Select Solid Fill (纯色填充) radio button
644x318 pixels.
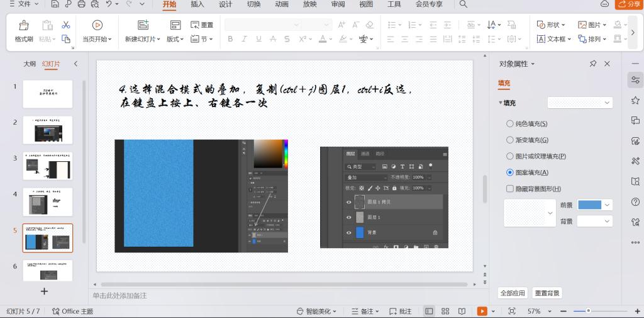click(x=510, y=124)
